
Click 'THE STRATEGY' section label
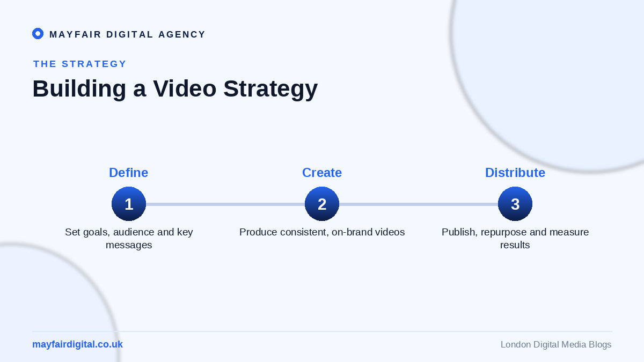point(80,64)
